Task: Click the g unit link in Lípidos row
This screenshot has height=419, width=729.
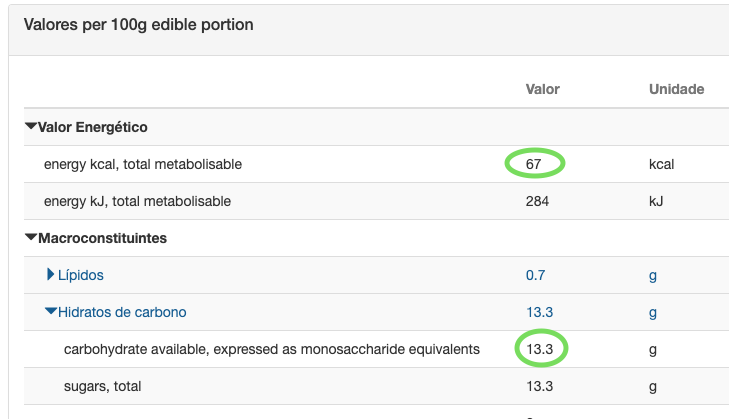Action: click(x=653, y=275)
